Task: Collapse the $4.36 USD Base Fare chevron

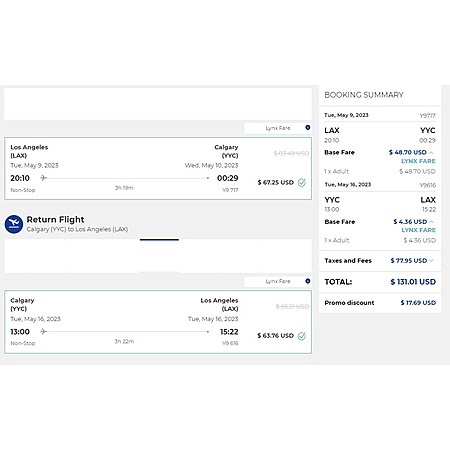Action: point(431,222)
